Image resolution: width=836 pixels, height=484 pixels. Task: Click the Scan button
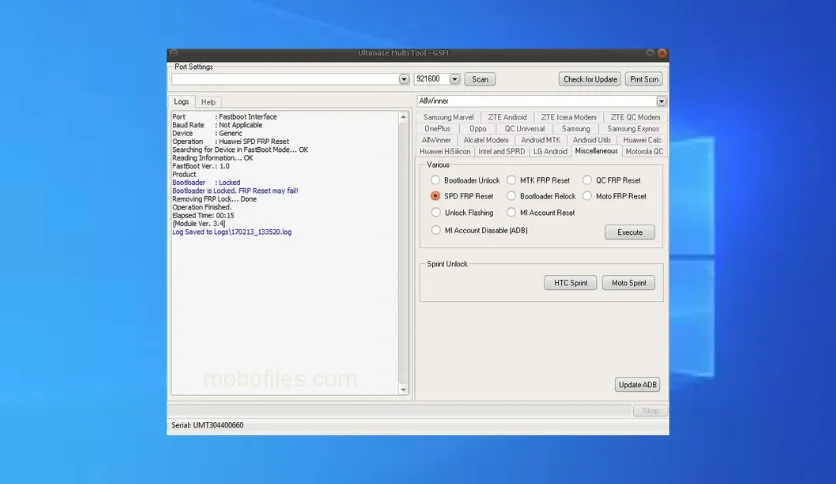coord(480,79)
